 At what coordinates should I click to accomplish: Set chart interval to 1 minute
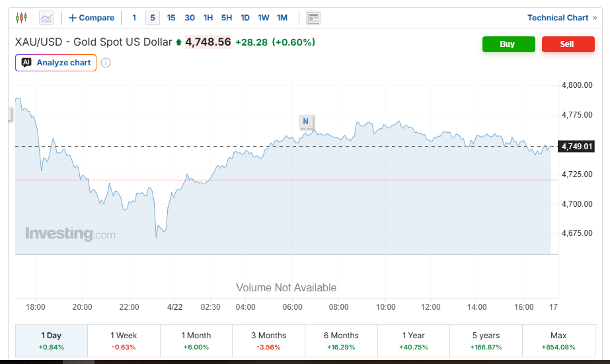134,18
